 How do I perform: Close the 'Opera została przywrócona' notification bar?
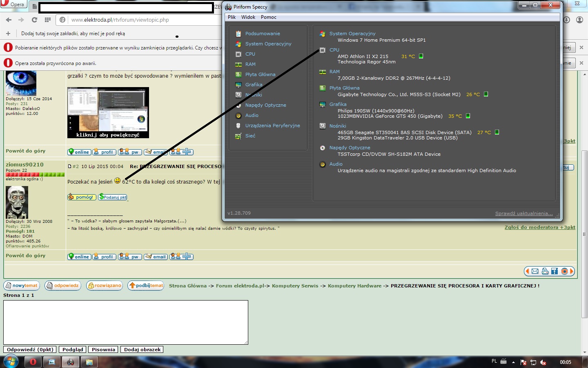(581, 63)
